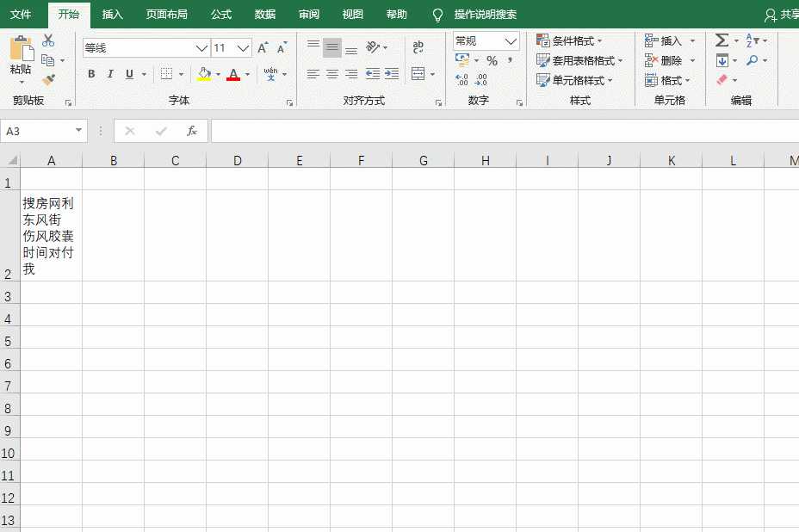Screen dimensions: 799x532
Task: Open the font color dropdown arrow
Action: (248, 74)
